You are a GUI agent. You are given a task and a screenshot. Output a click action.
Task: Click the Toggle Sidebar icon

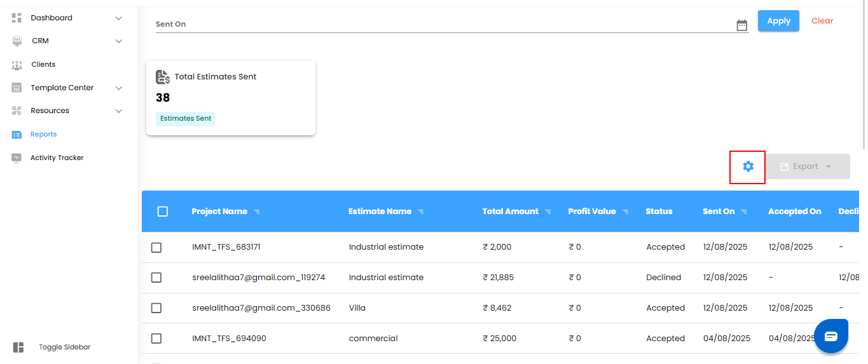pos(18,347)
